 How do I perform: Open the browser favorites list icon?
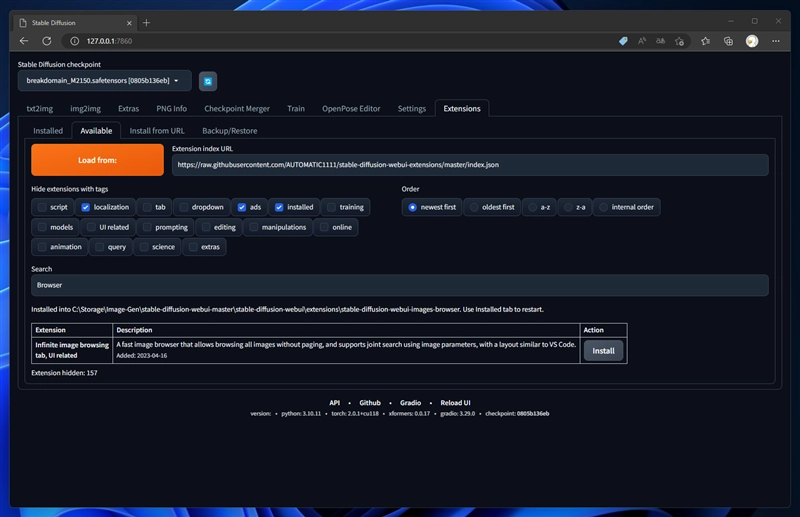(x=705, y=41)
